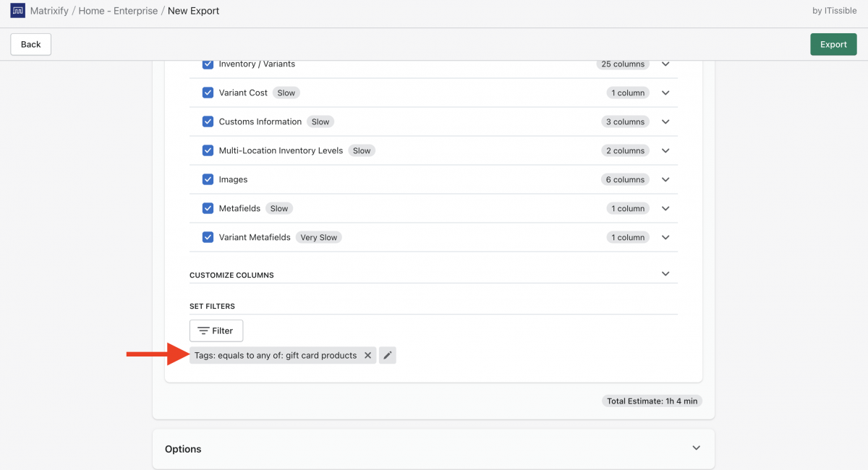
Task: Open the Filter funnel tool
Action: point(216,330)
